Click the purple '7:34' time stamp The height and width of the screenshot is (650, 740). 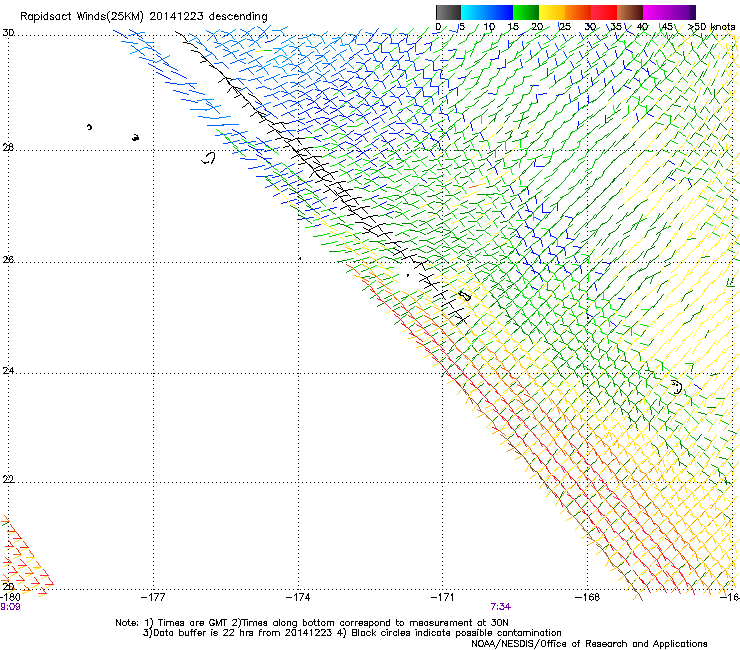tap(500, 607)
